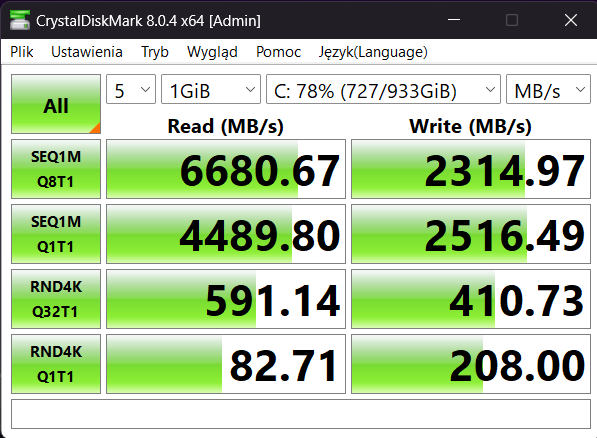Open the drive selector showing C: 78%

(383, 89)
